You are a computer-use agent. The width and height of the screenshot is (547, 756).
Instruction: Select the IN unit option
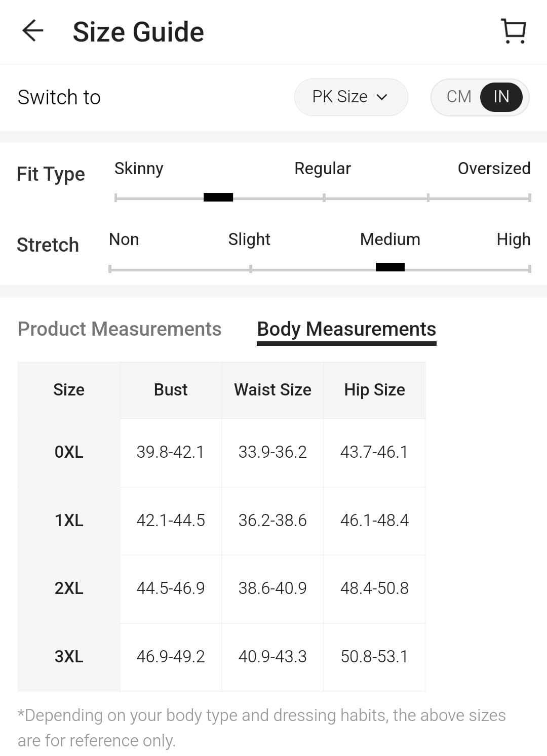(x=501, y=97)
